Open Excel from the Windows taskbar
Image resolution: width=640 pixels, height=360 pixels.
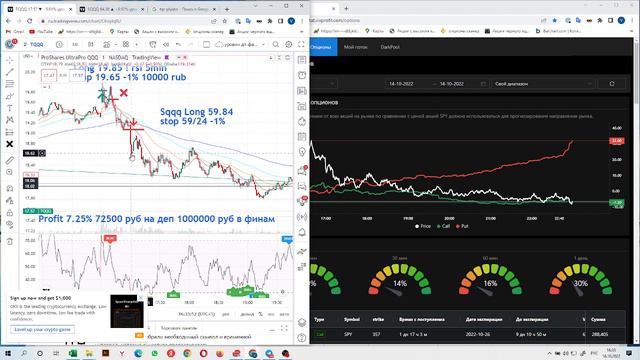tap(73, 353)
